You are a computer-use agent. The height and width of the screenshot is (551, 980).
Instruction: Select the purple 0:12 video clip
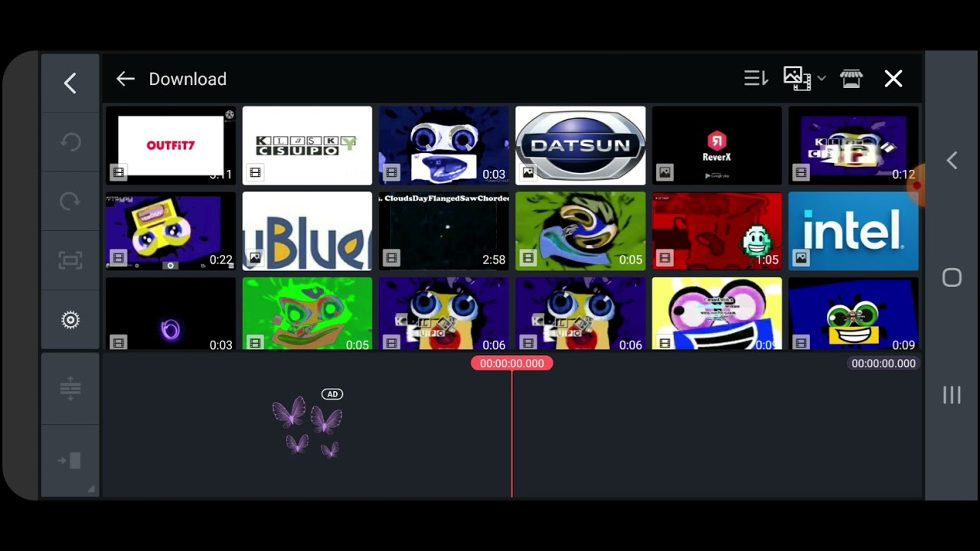854,145
